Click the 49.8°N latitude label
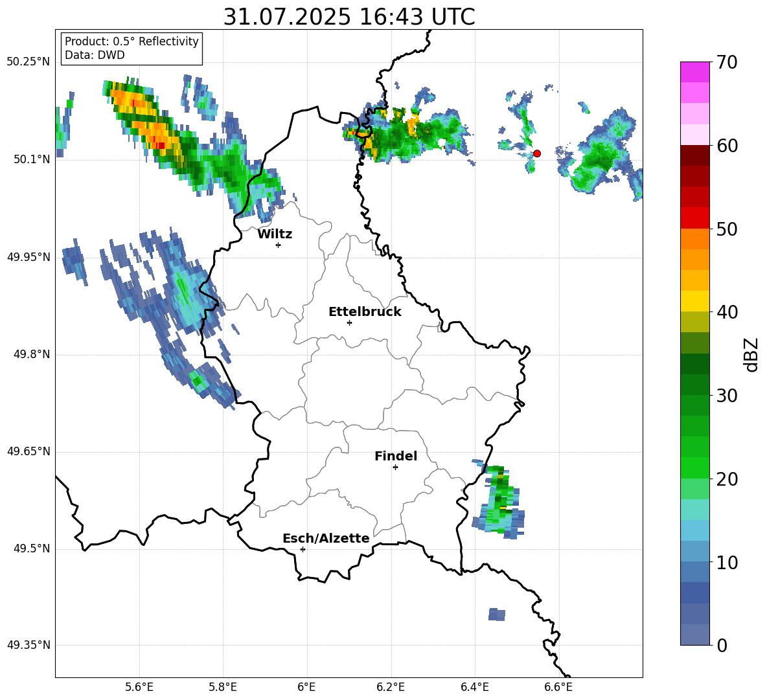Screen dimensions: 767x700 [x=32, y=354]
